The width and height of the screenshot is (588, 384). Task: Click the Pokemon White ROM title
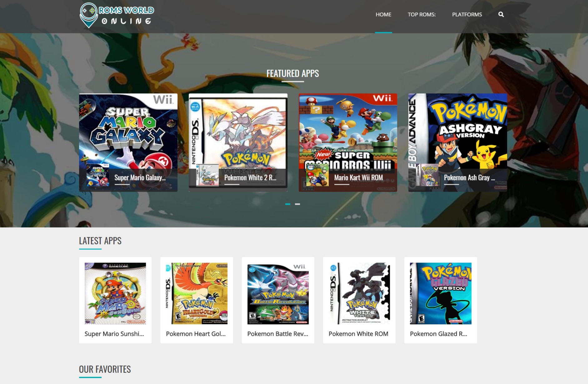pos(358,334)
